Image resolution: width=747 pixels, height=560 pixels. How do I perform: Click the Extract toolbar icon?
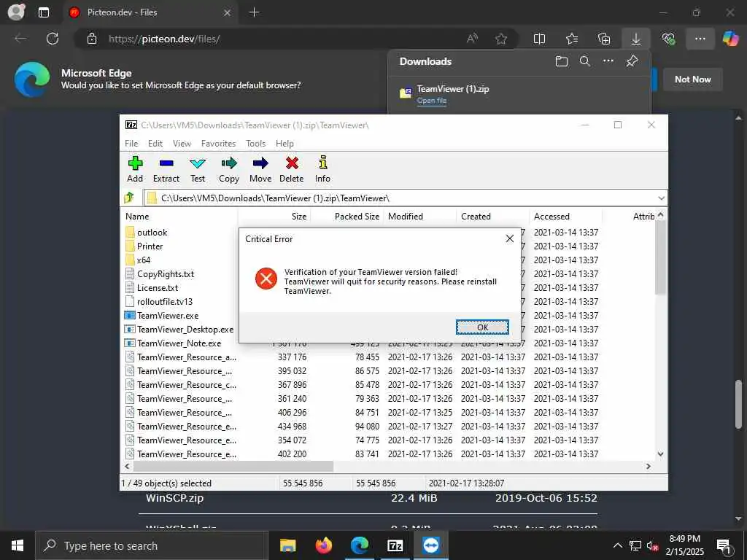click(x=166, y=169)
